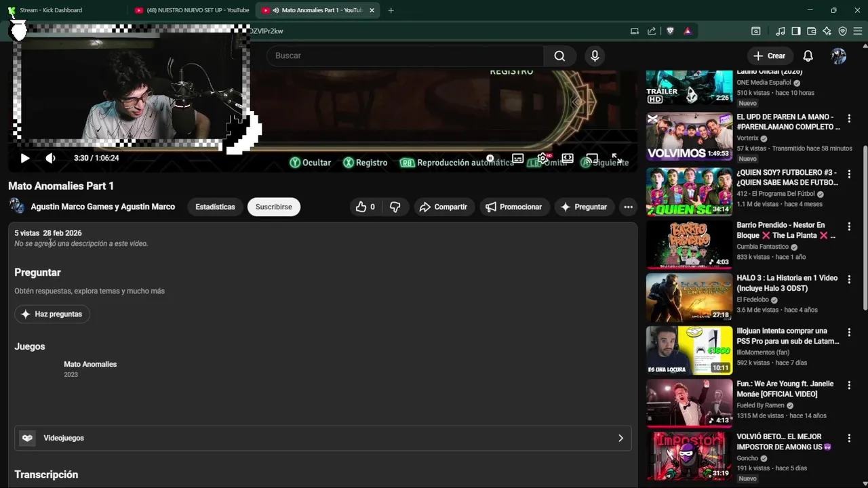This screenshot has width=868, height=488.
Task: Open Leo AI sparkle icon
Action: 827,31
